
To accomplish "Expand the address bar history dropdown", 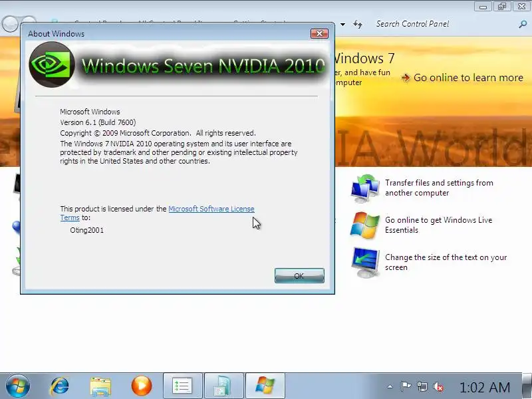I will point(342,25).
